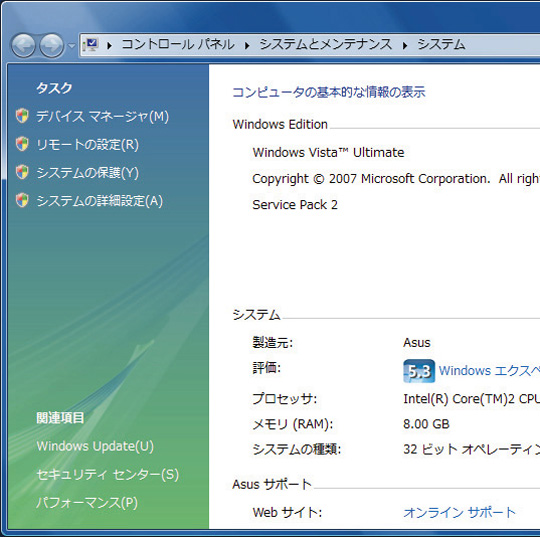Click the Forward navigation arrow button
540x537 pixels.
(x=52, y=45)
